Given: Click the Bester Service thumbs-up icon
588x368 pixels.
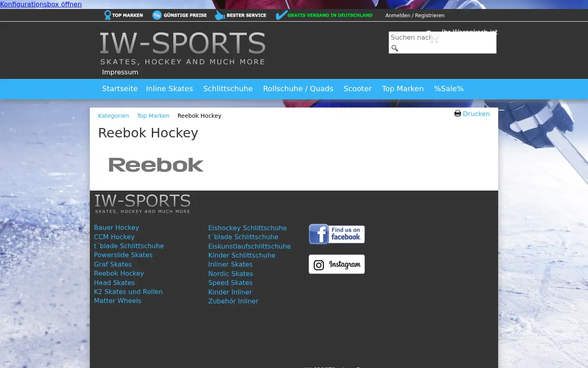Looking at the screenshot, I should pos(220,16).
